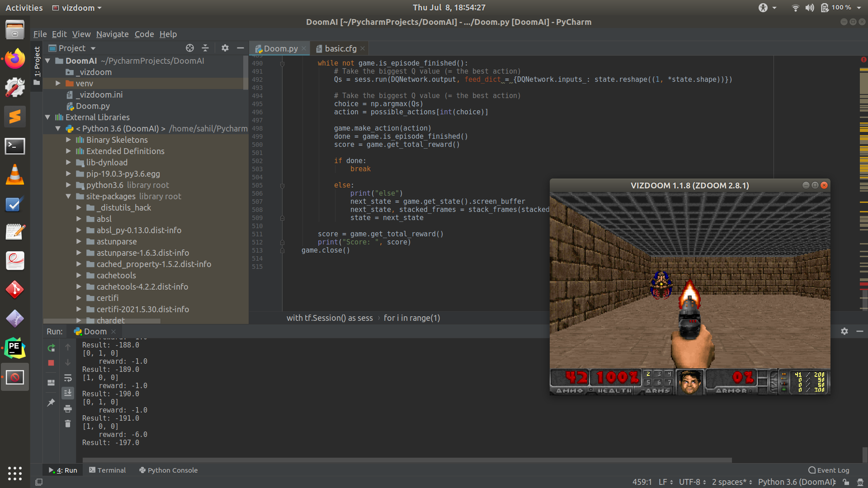
Task: Hide the Run tool window
Action: [860, 331]
